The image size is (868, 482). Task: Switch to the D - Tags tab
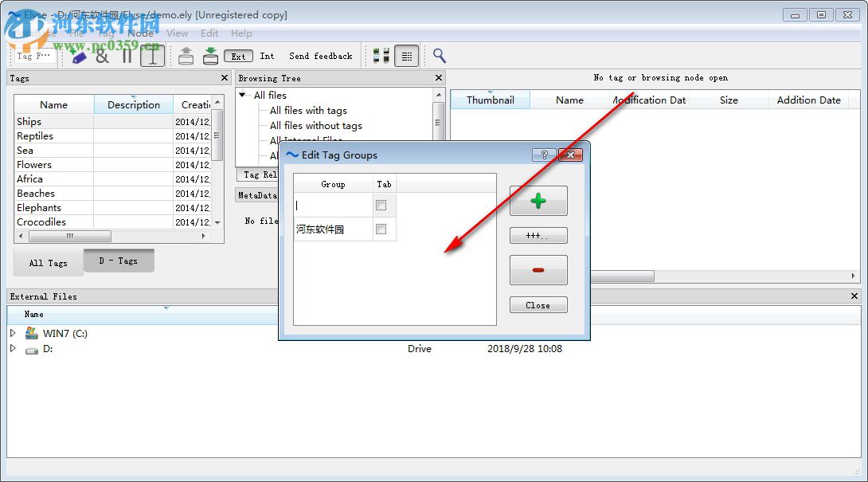click(119, 261)
